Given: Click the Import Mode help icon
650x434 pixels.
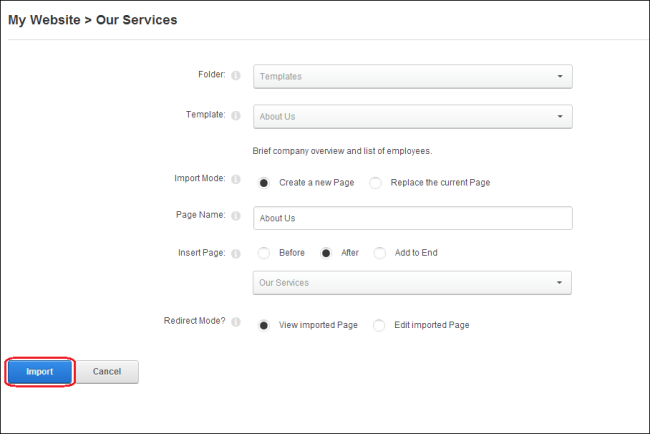Looking at the screenshot, I should [x=236, y=179].
